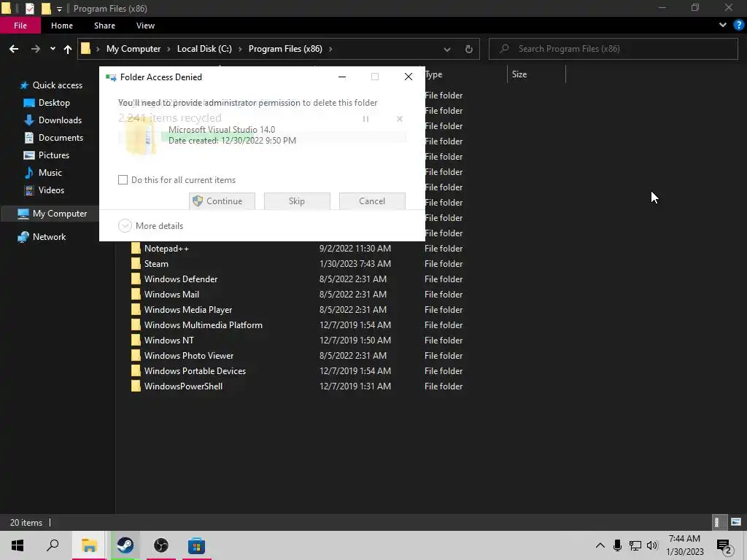Select the Windows Photo Viewer folder
Image resolution: width=747 pixels, height=560 pixels.
tap(189, 356)
